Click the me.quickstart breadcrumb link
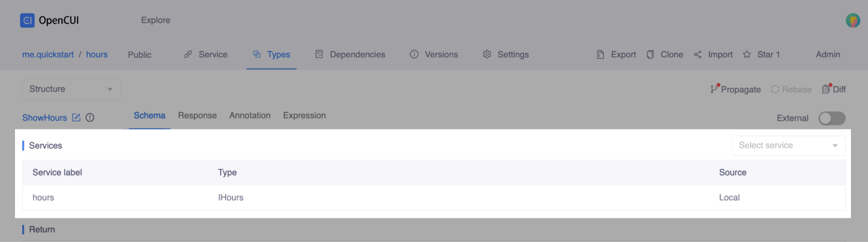The width and height of the screenshot is (868, 242). pyautogui.click(x=48, y=55)
